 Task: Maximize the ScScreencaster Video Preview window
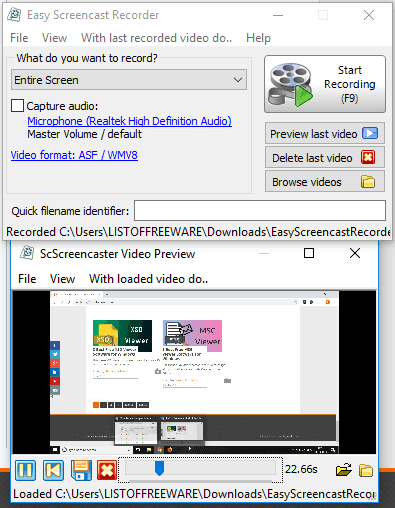tap(309, 253)
